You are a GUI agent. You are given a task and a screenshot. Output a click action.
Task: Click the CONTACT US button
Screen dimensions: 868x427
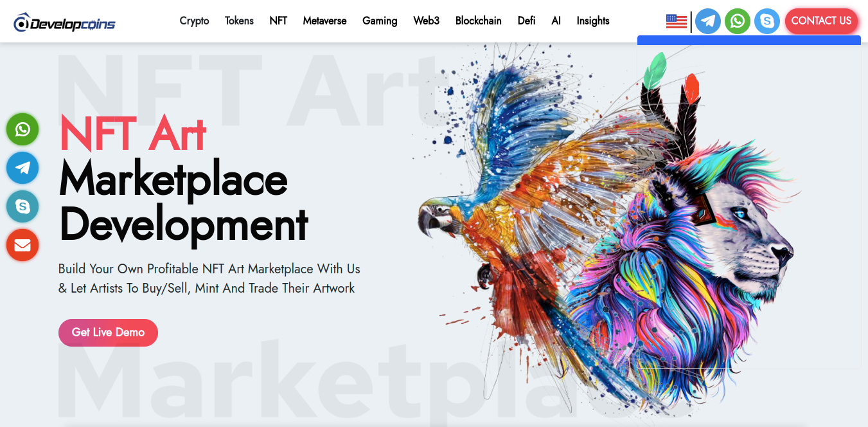[x=821, y=21]
